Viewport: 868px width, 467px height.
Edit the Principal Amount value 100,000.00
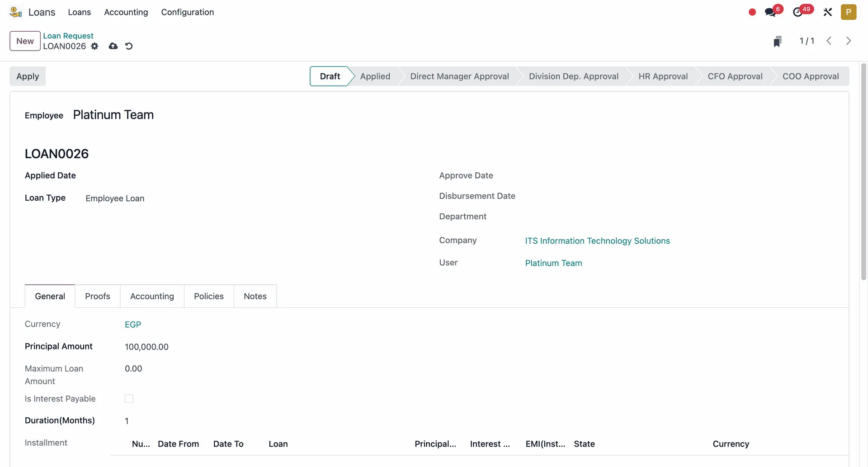pyautogui.click(x=146, y=347)
